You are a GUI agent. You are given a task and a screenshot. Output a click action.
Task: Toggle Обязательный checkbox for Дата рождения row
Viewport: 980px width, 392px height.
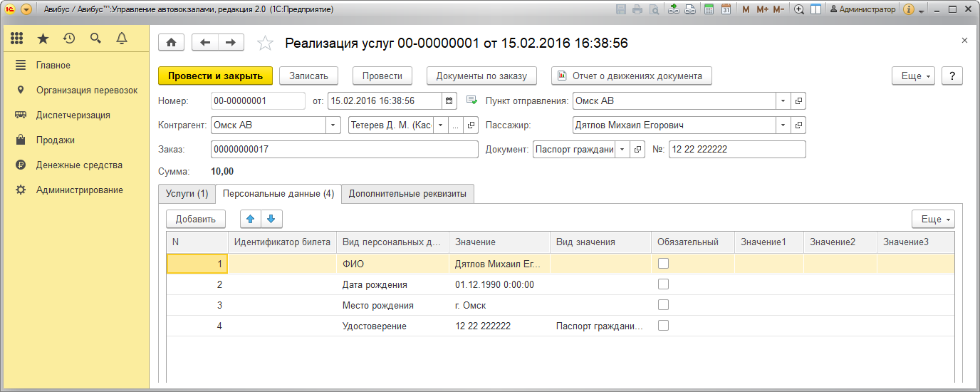(663, 284)
